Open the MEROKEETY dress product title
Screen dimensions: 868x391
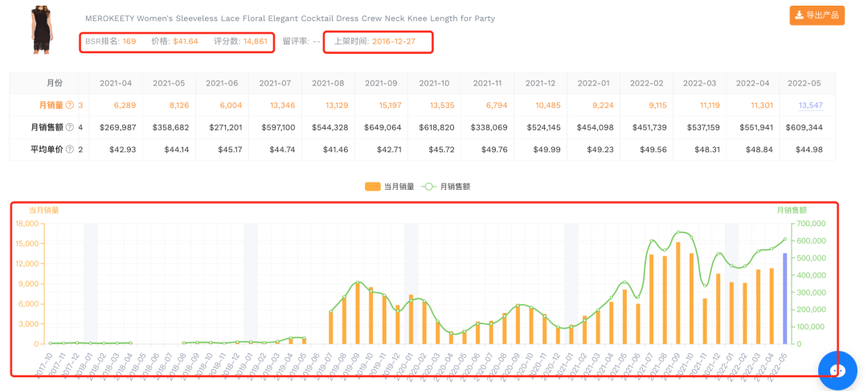[289, 19]
